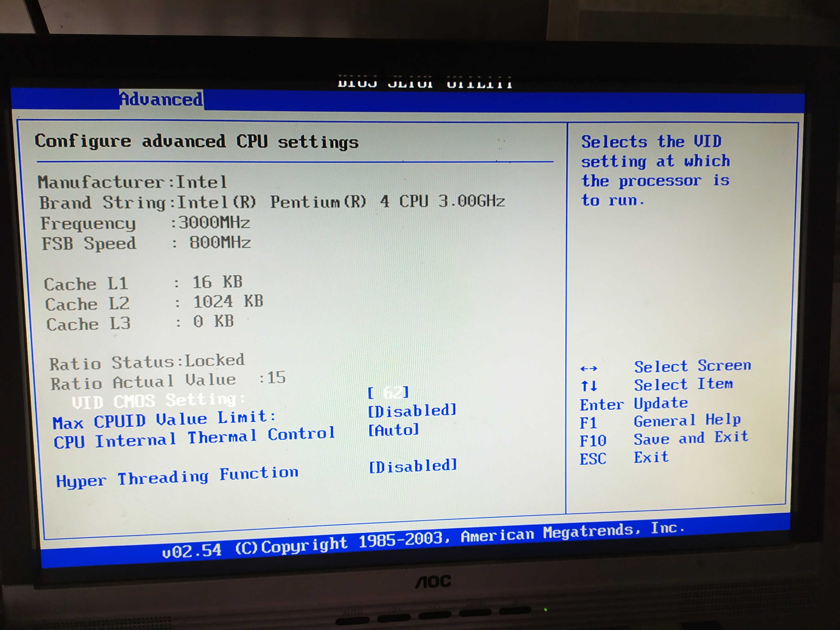The width and height of the screenshot is (840, 630).
Task: Select the Advanced tab
Action: tap(161, 100)
